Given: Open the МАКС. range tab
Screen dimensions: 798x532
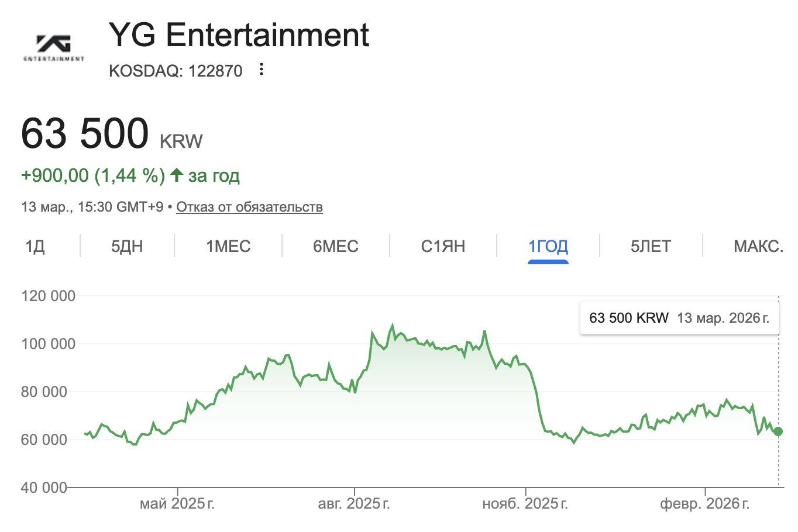Looking at the screenshot, I should tap(758, 246).
